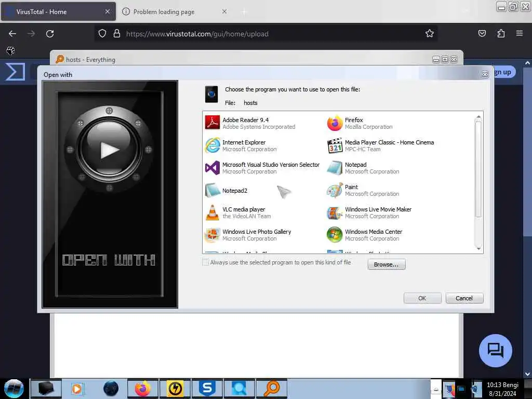Click the Browse... button
This screenshot has width=532, height=399.
click(x=387, y=264)
